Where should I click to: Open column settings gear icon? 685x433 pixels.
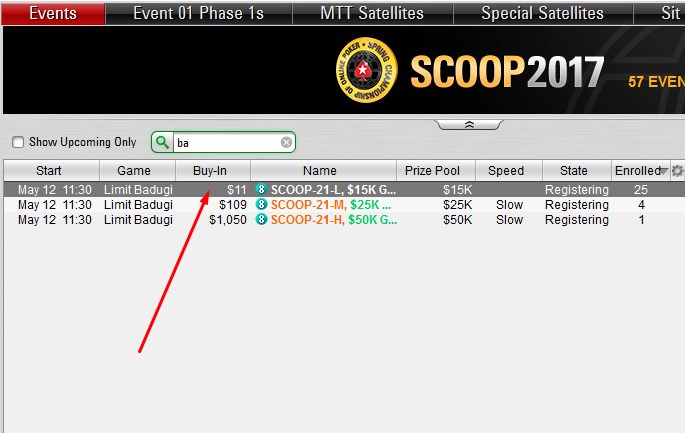677,171
